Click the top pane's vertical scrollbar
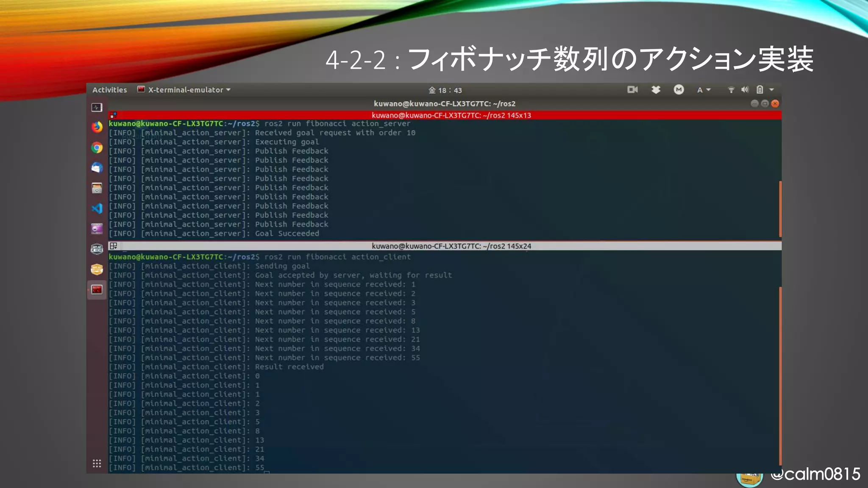This screenshot has height=488, width=868. click(x=780, y=209)
